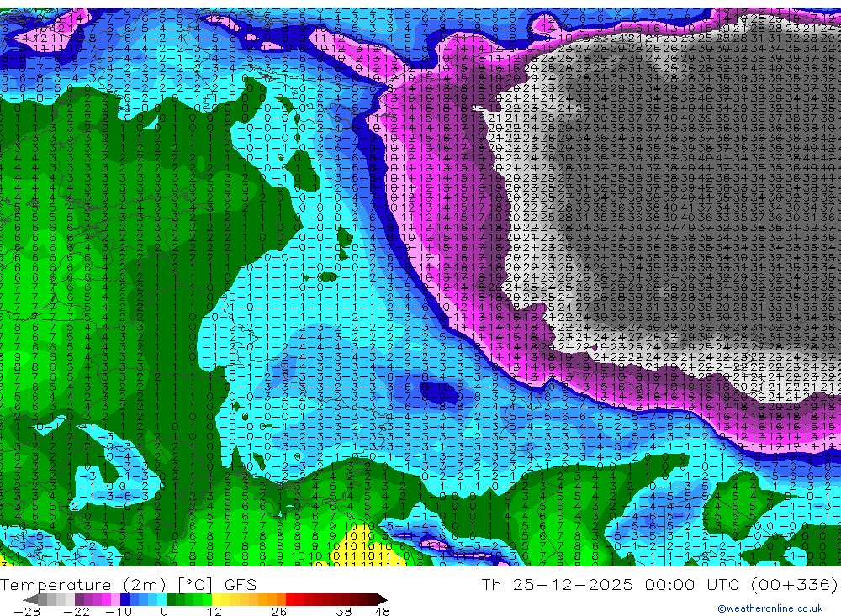Select the dark green legend swatch after 0

[x=171, y=600]
